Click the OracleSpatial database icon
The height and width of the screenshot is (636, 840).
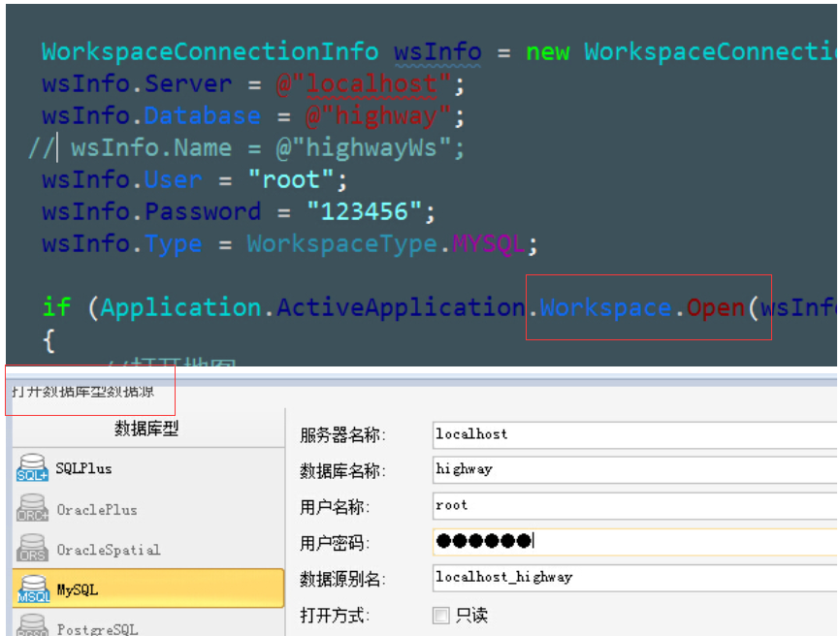pos(32,550)
